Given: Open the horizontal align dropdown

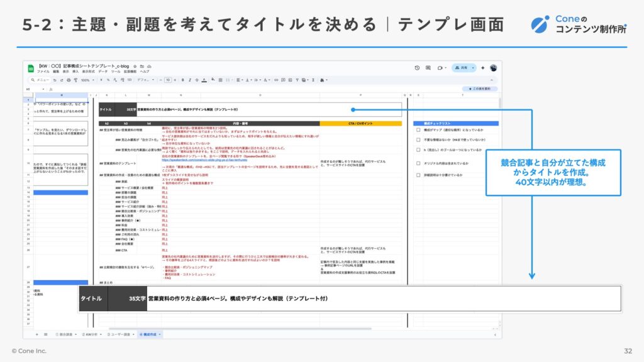Looking at the screenshot, I should 240,80.
